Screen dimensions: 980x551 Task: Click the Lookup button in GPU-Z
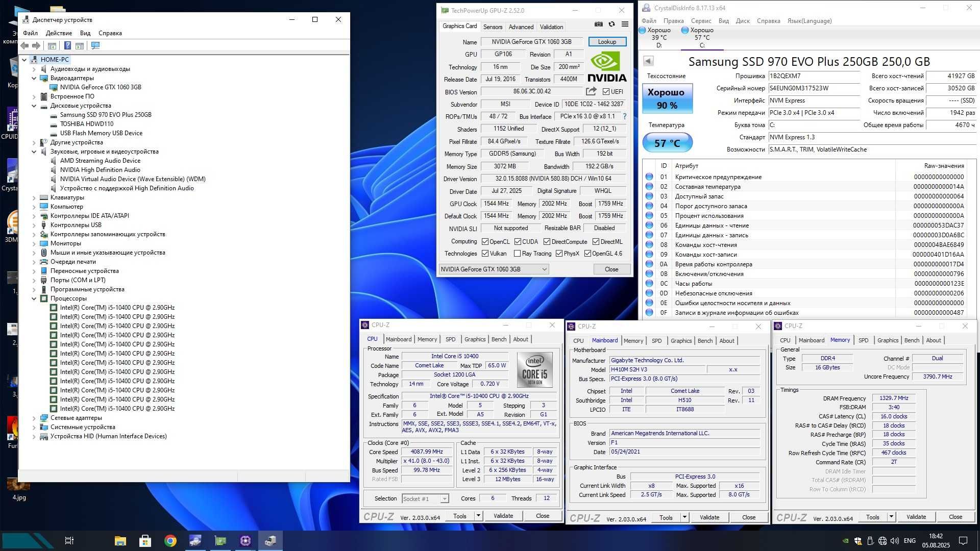pyautogui.click(x=607, y=42)
